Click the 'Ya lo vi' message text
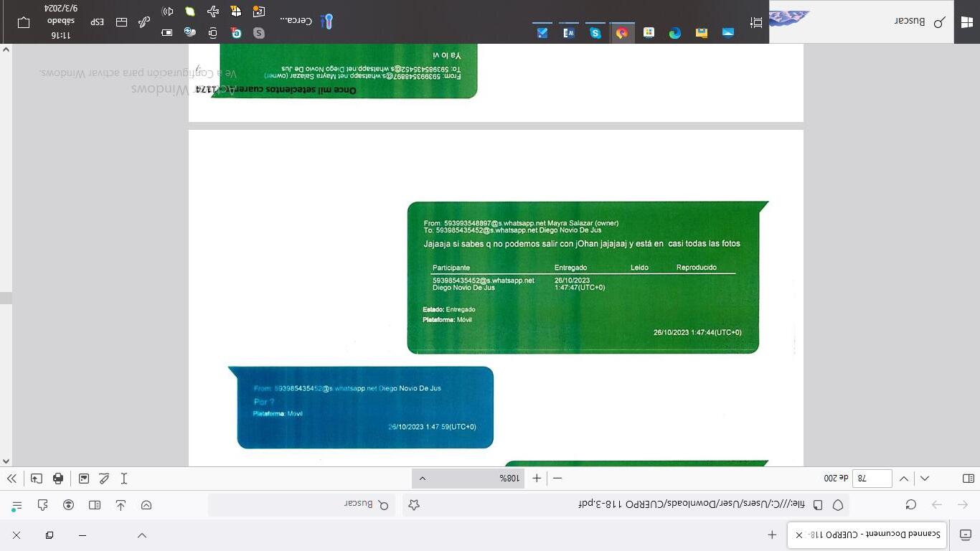 click(447, 55)
